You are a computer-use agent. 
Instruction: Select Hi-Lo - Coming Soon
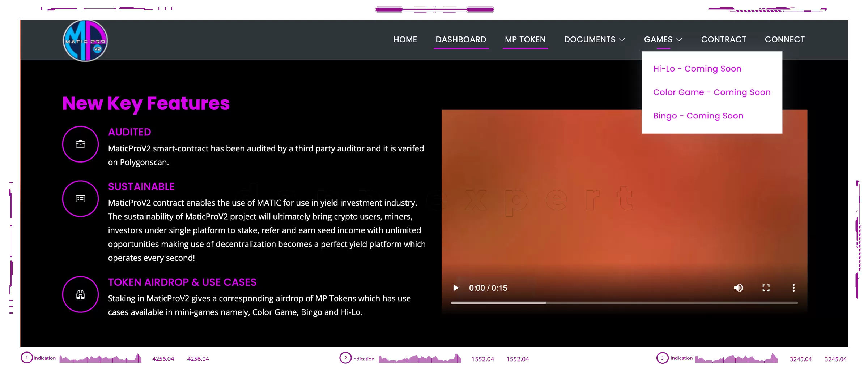[x=697, y=69]
